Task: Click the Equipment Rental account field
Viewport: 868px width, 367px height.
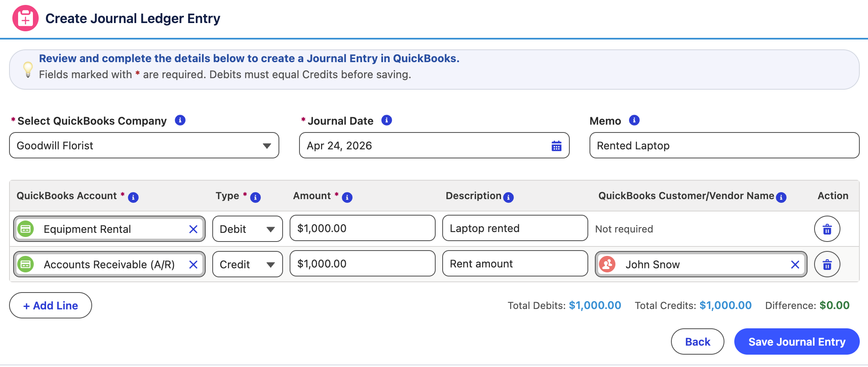Action: (x=109, y=229)
